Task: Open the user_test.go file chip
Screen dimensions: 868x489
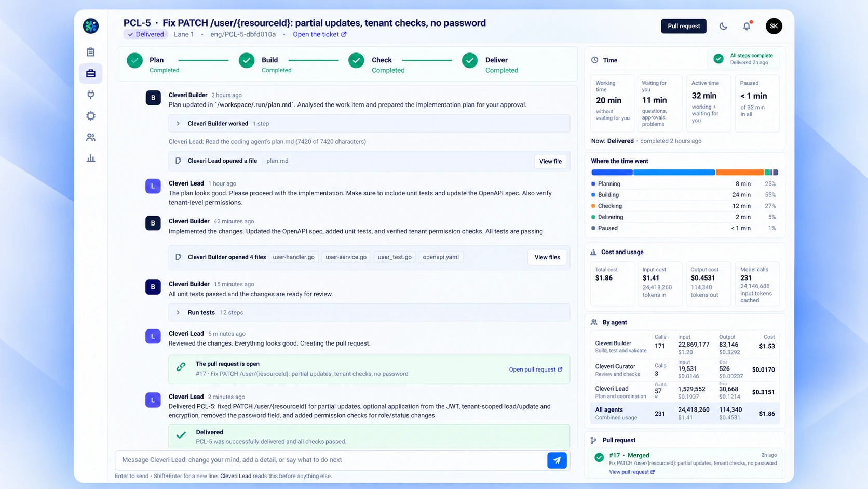Action: (x=395, y=257)
